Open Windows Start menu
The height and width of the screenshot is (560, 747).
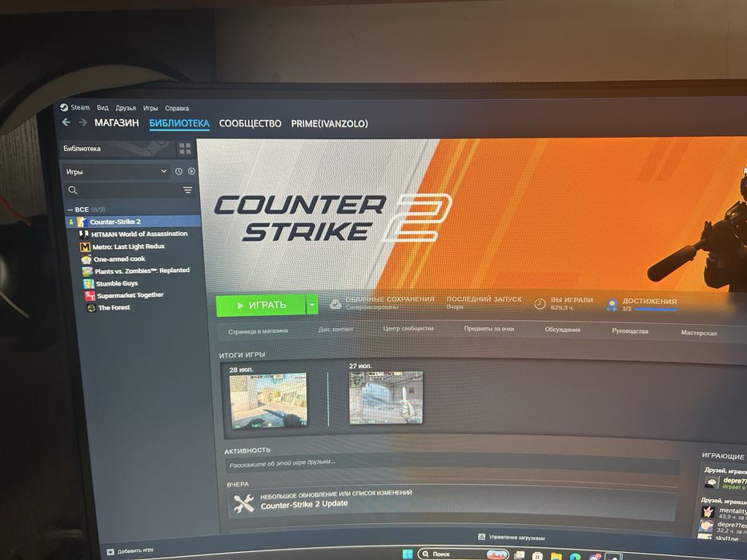click(x=408, y=554)
